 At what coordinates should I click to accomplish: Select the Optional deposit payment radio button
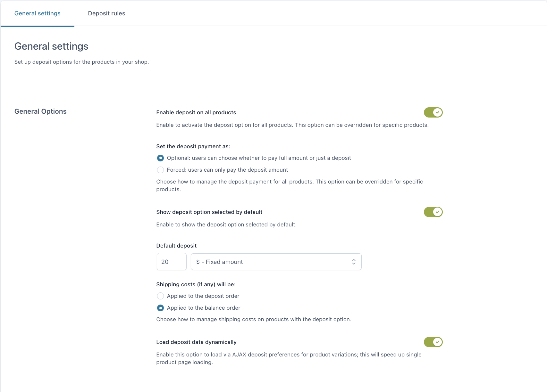pyautogui.click(x=160, y=158)
